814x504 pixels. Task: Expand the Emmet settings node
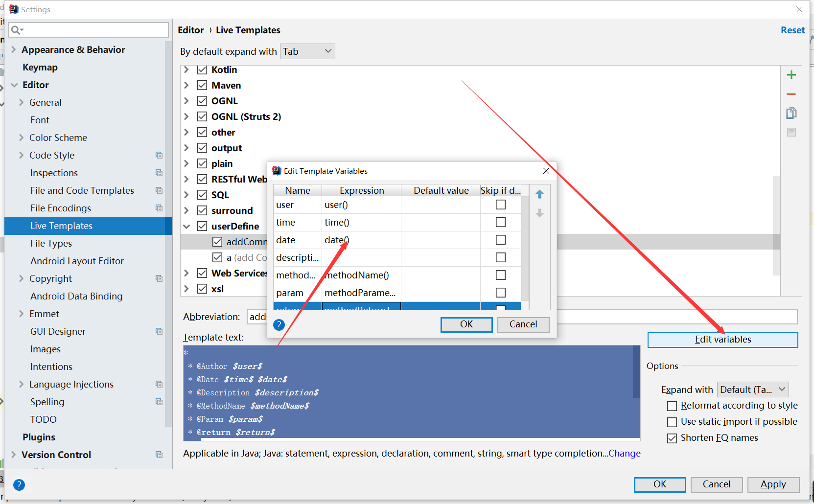coord(21,314)
